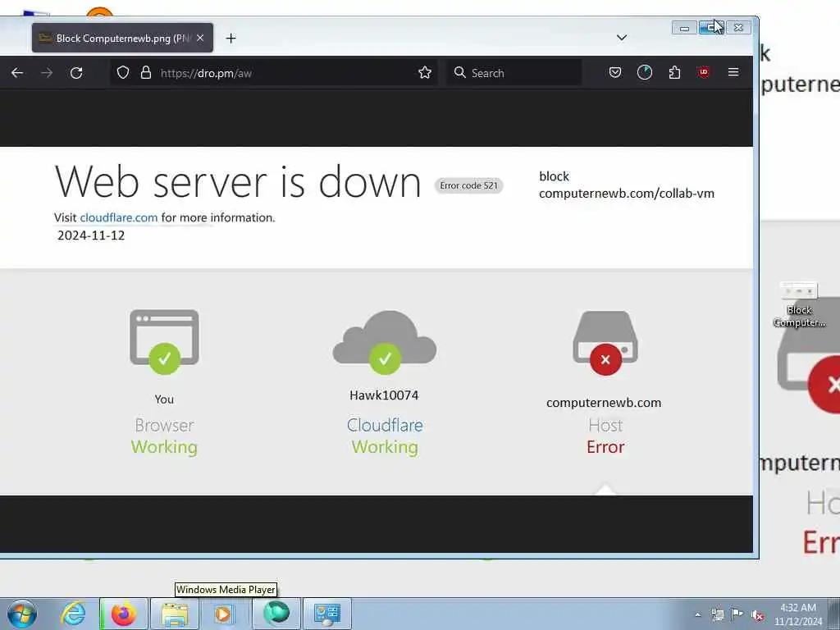Open the tracking protection shield icon
The width and height of the screenshot is (840, 630).
[123, 73]
